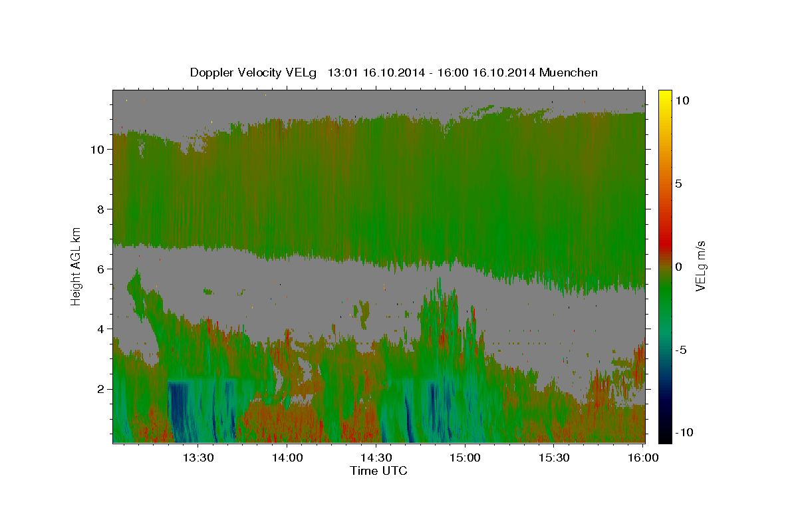Image resolution: width=798 pixels, height=532 pixels.
Task: Click the colorbar value -10
Action: [684, 433]
